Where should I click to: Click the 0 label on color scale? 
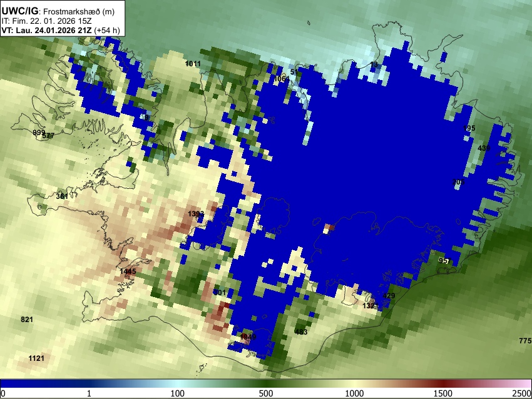[x=3, y=393]
